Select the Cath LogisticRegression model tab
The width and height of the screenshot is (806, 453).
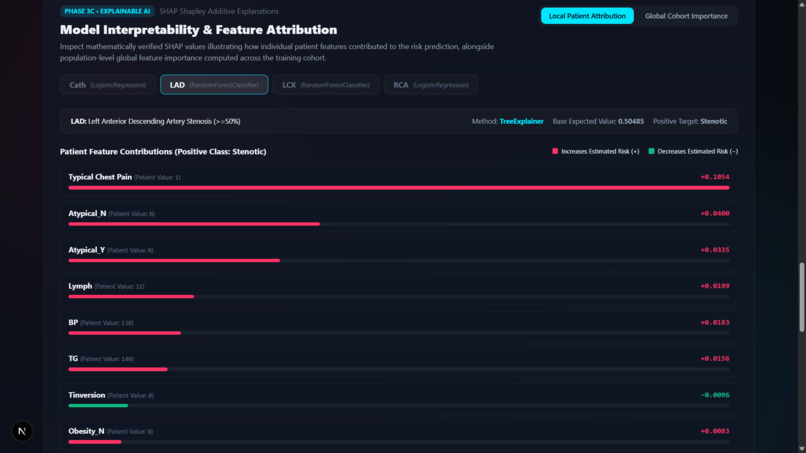tap(107, 85)
